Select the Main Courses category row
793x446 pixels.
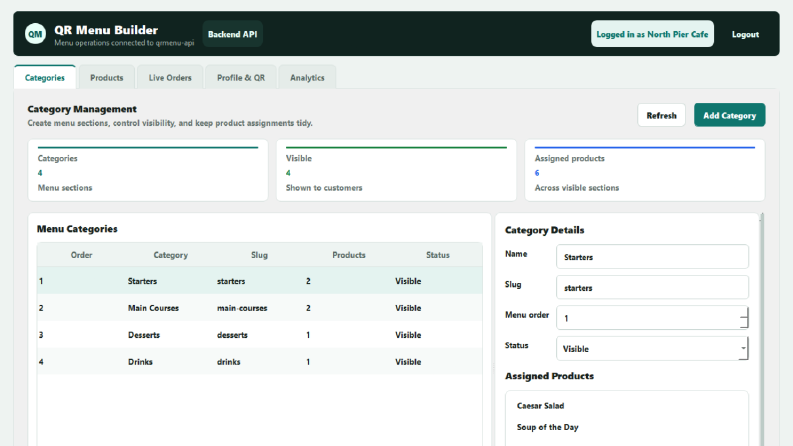pyautogui.click(x=259, y=307)
